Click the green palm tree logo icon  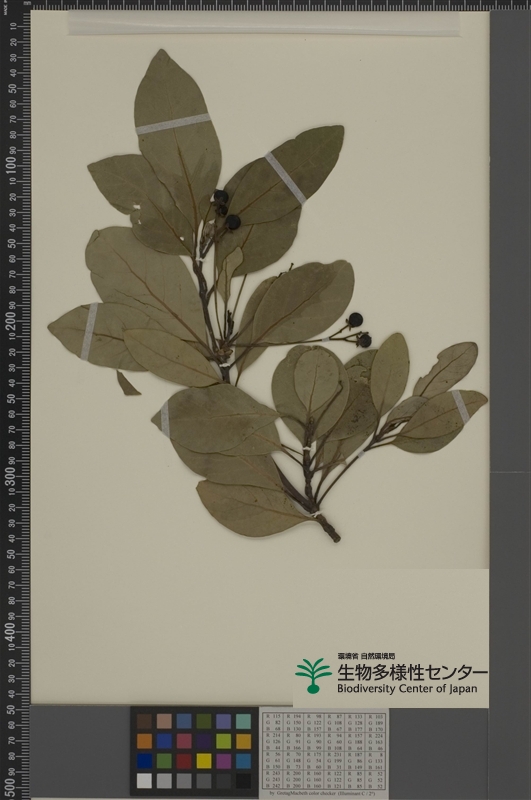click(313, 676)
